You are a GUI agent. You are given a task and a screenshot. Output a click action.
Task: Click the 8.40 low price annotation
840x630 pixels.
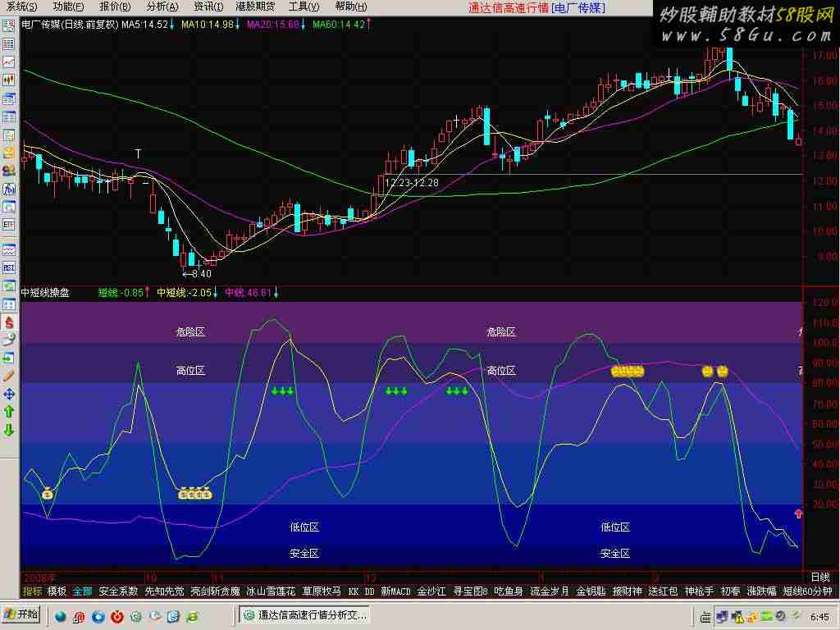click(202, 274)
